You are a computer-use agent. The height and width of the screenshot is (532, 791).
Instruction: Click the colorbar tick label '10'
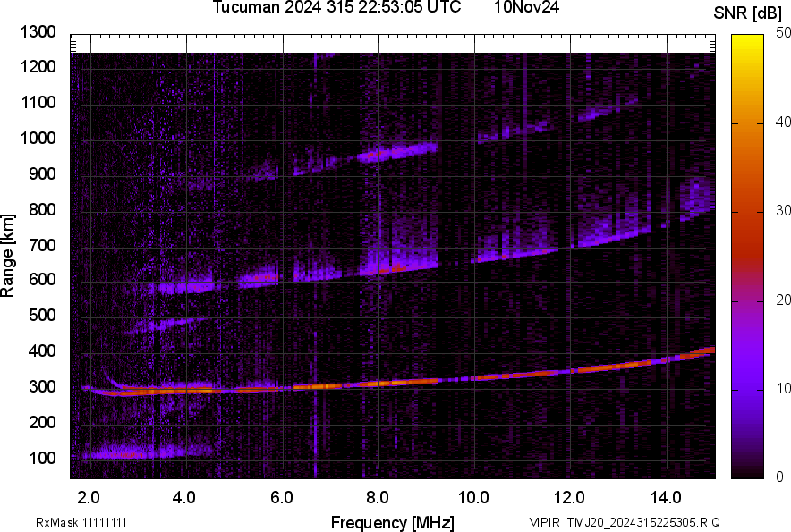click(x=783, y=388)
